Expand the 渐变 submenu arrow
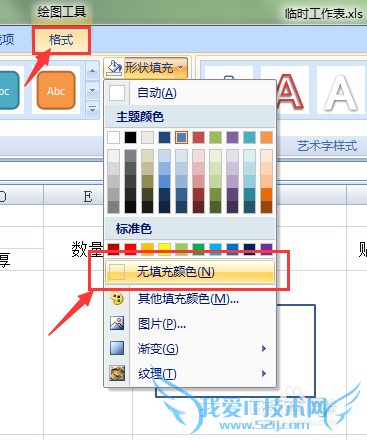 (x=264, y=349)
